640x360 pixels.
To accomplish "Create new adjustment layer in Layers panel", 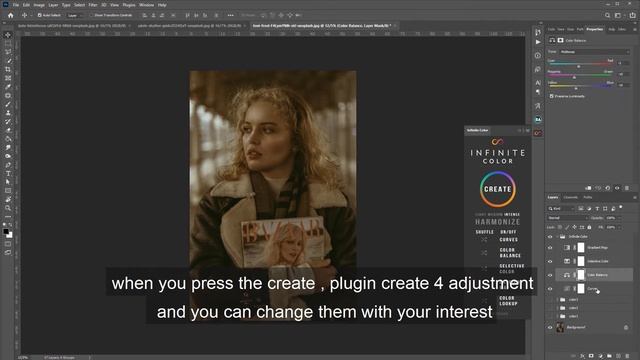I will pyautogui.click(x=600, y=356).
